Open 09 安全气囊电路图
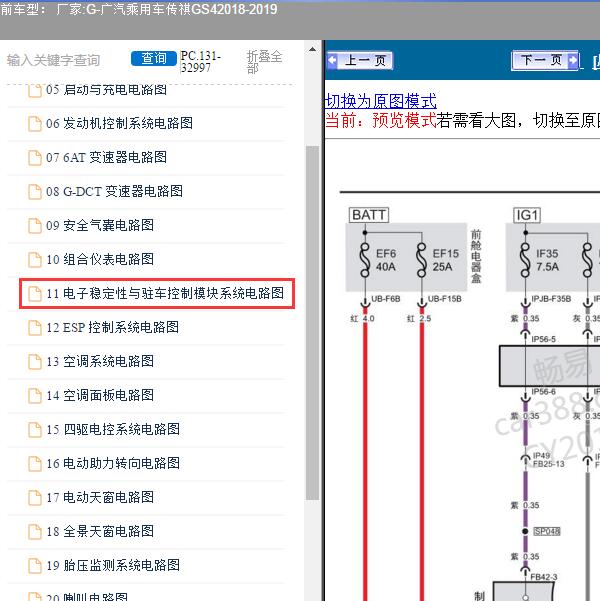The width and height of the screenshot is (600, 601). 100,225
